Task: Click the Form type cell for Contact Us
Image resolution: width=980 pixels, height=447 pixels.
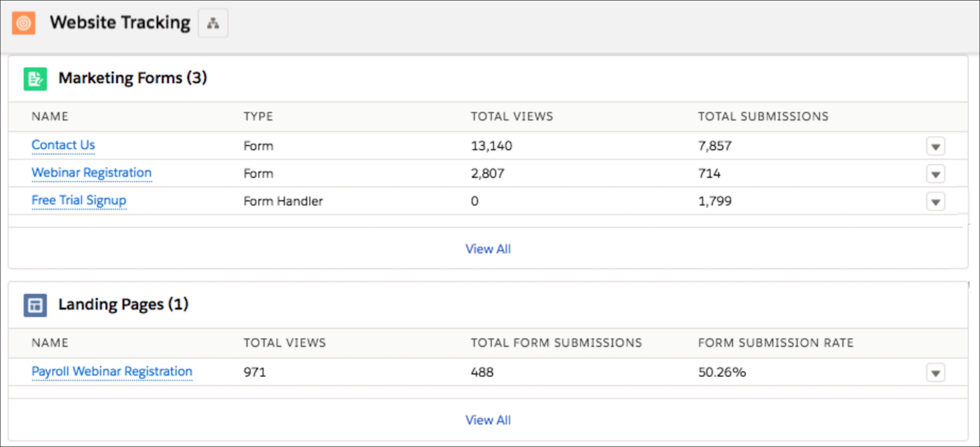Action: point(258,146)
